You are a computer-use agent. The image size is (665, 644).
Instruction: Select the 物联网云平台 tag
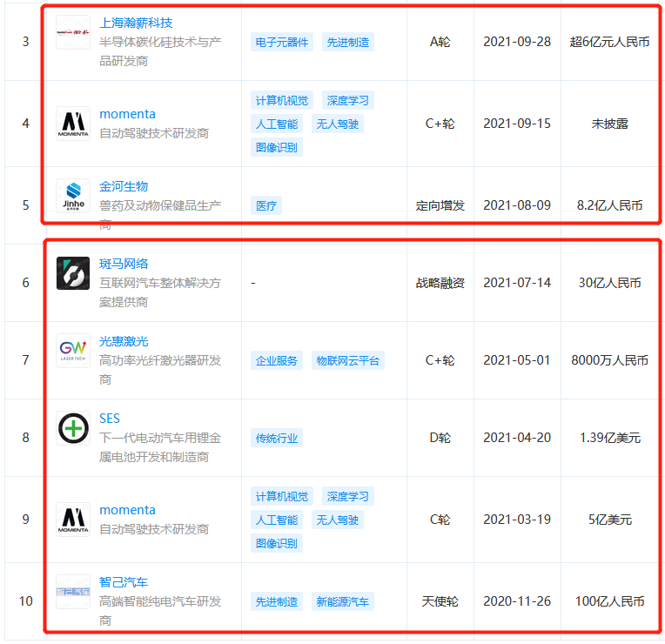(x=348, y=360)
